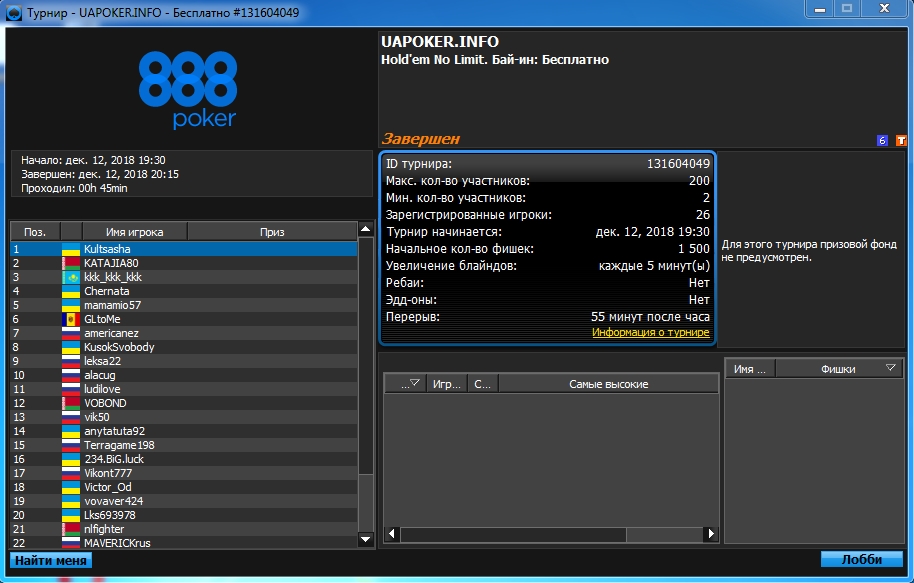The height and width of the screenshot is (583, 914).
Task: Open the Лобби button
Action: (862, 559)
